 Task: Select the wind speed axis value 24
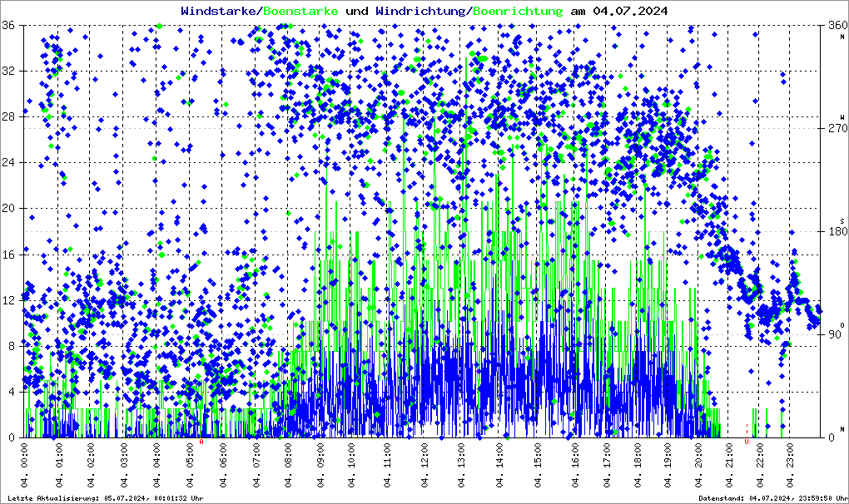tap(8, 163)
